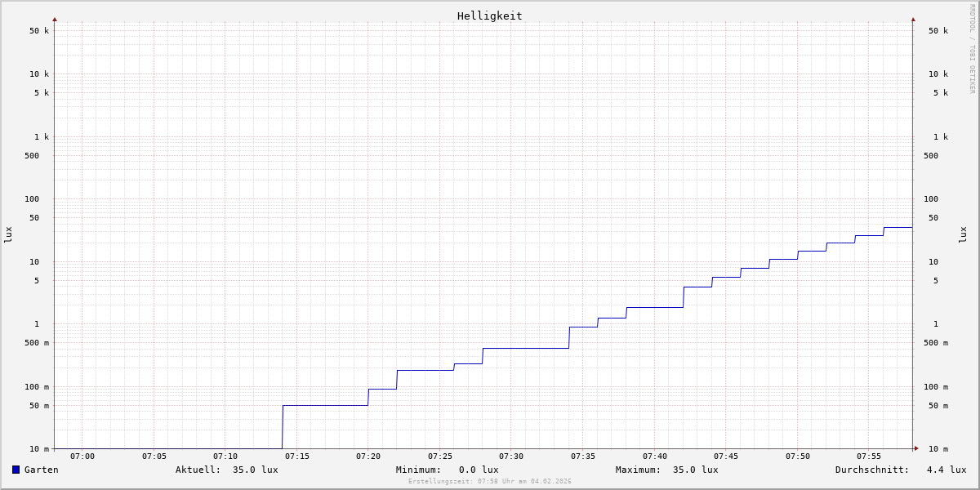The image size is (980, 490).
Task: Click the left vertical lux axis title
Action: tap(8, 235)
